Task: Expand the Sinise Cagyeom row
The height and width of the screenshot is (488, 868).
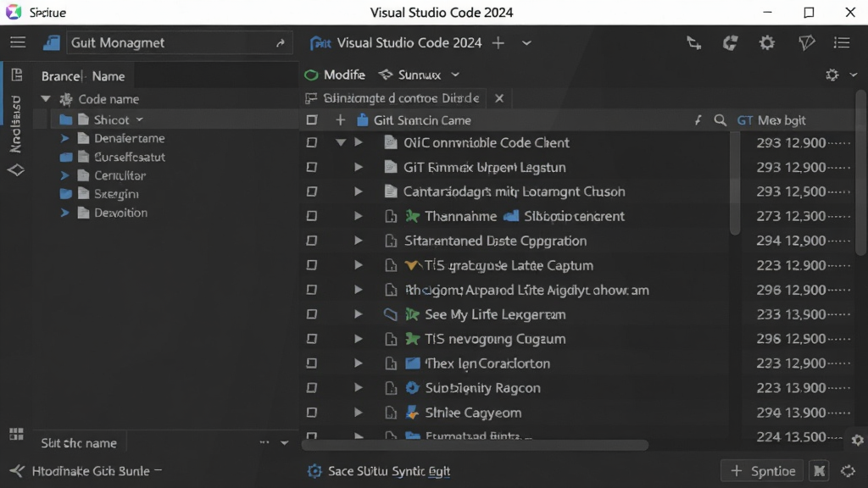Action: (x=359, y=413)
